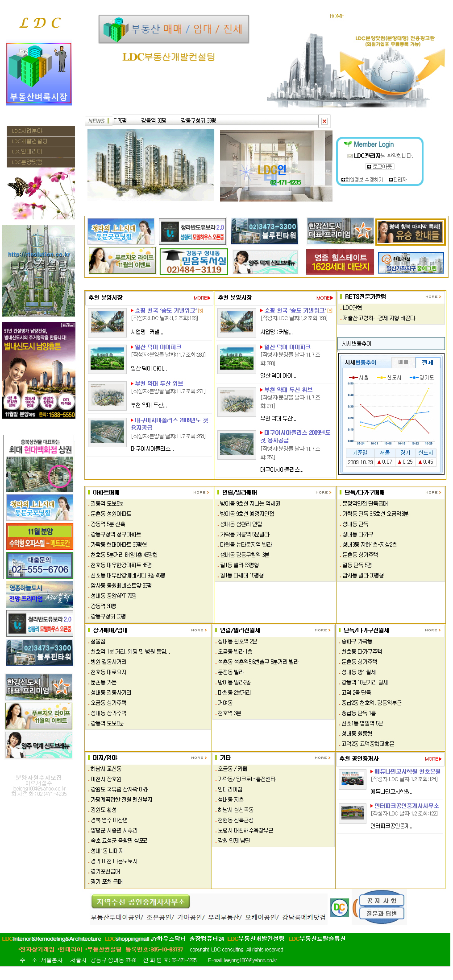Go to HOME link in the header
This screenshot has width=453, height=980.
[337, 16]
